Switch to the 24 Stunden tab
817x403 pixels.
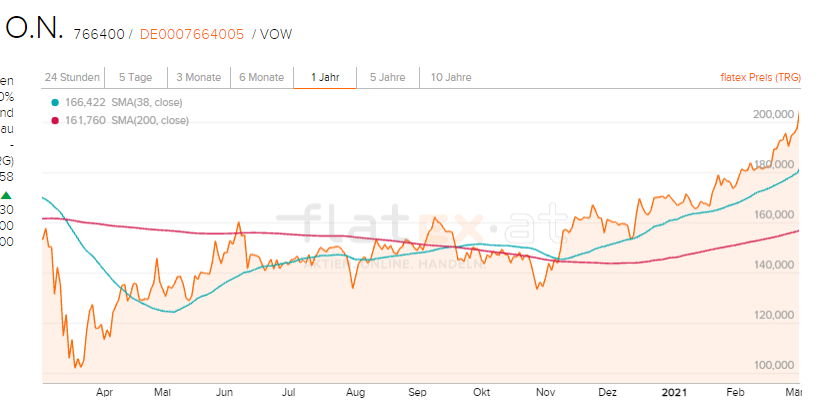point(71,77)
